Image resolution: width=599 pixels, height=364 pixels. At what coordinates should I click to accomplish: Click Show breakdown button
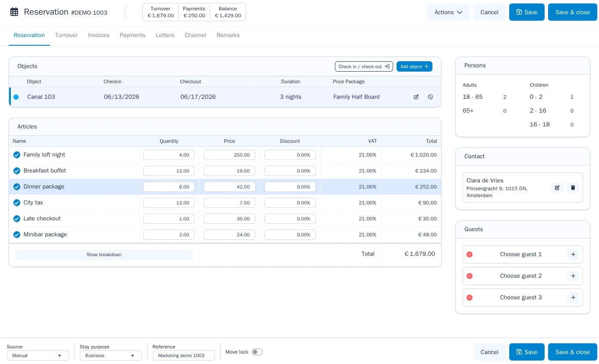pyautogui.click(x=104, y=255)
